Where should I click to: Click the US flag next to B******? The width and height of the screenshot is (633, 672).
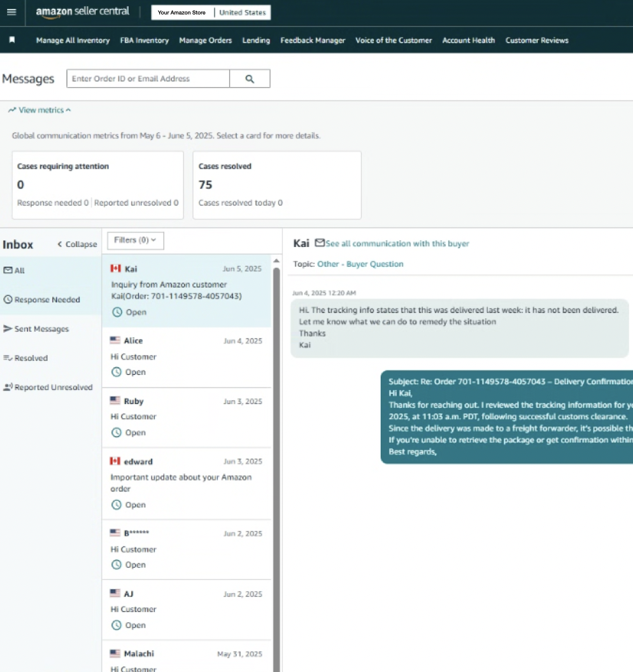pyautogui.click(x=115, y=532)
